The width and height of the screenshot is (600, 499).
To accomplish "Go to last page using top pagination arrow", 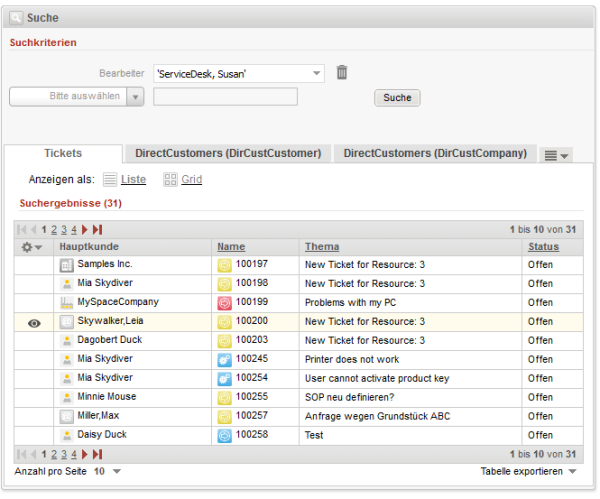I will pyautogui.click(x=98, y=230).
